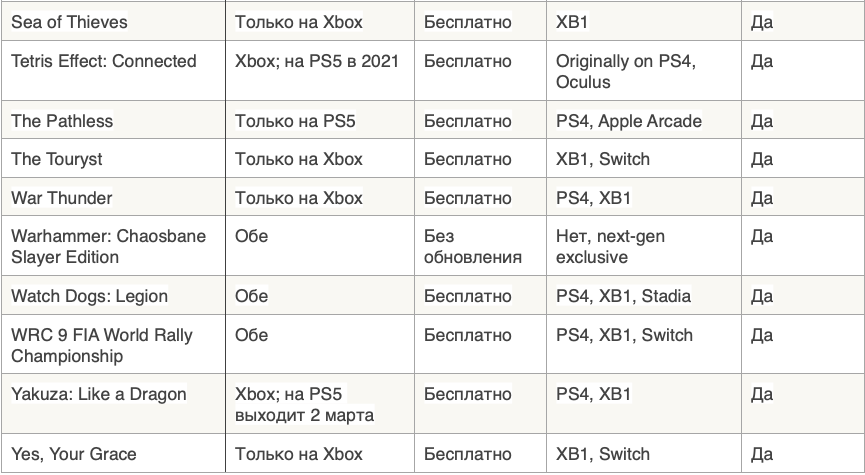This screenshot has height=475, width=865.
Task: Select the Yes, Your Grace title
Action: [x=74, y=454]
